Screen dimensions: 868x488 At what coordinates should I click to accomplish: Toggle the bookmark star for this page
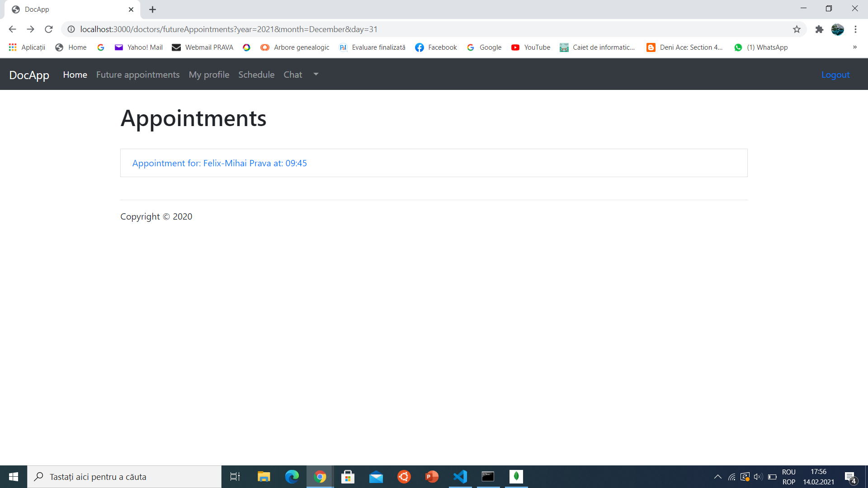click(797, 29)
